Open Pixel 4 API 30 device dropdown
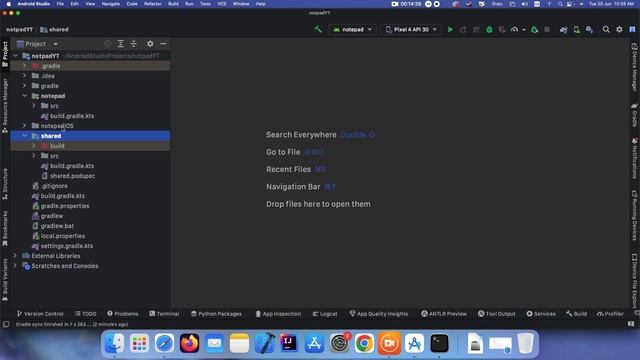The height and width of the screenshot is (360, 640). pyautogui.click(x=411, y=29)
